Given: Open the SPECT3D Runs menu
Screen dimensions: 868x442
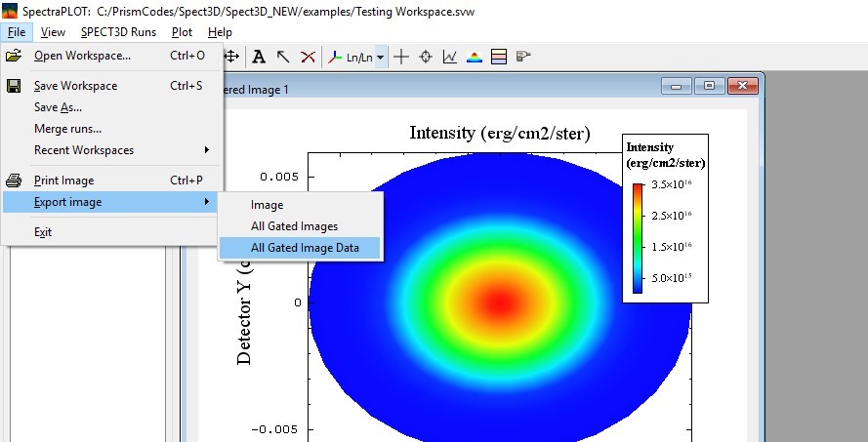Looking at the screenshot, I should point(118,31).
